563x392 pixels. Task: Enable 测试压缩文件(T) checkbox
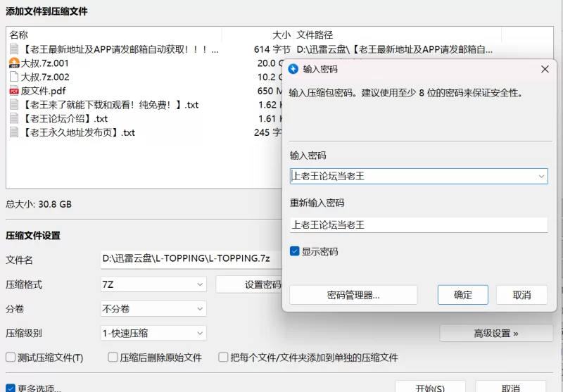point(11,358)
